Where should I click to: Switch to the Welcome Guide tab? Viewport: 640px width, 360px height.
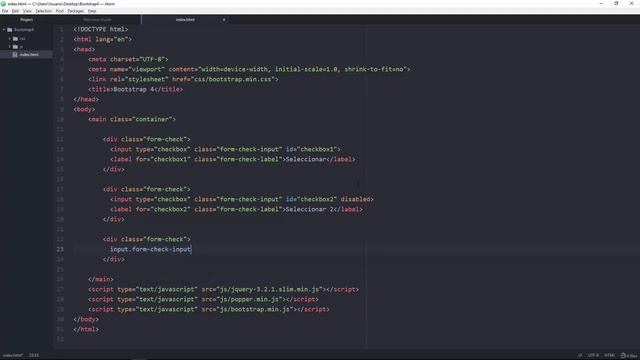[x=97, y=20]
